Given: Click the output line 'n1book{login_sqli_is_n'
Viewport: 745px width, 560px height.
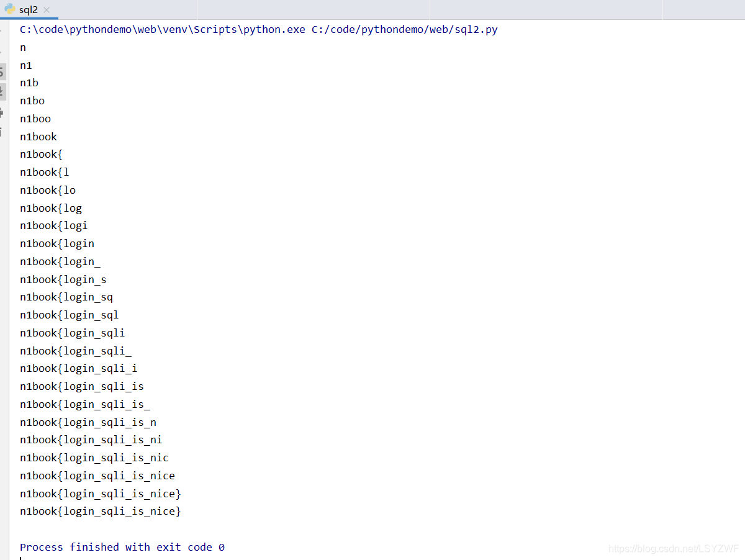Looking at the screenshot, I should click(88, 422).
